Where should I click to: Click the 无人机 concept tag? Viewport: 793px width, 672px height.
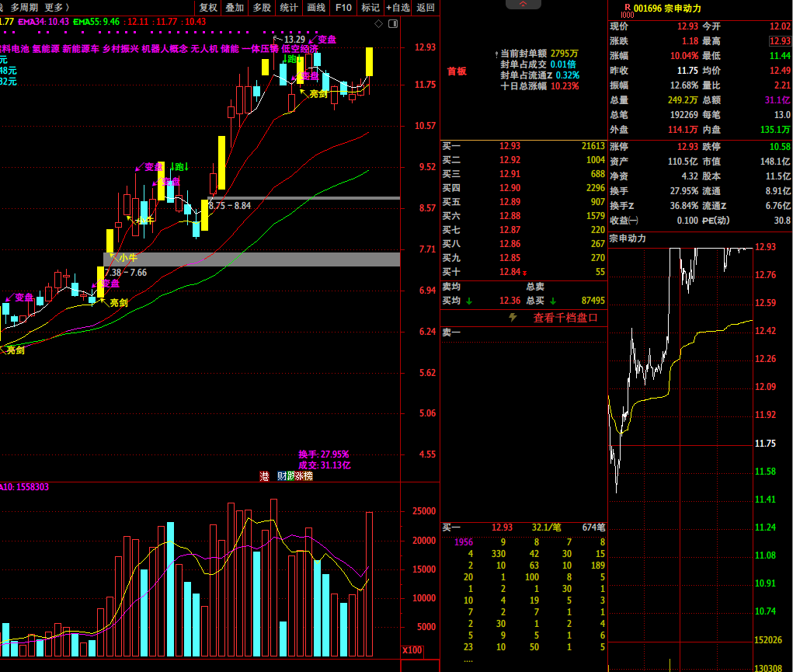[x=204, y=49]
